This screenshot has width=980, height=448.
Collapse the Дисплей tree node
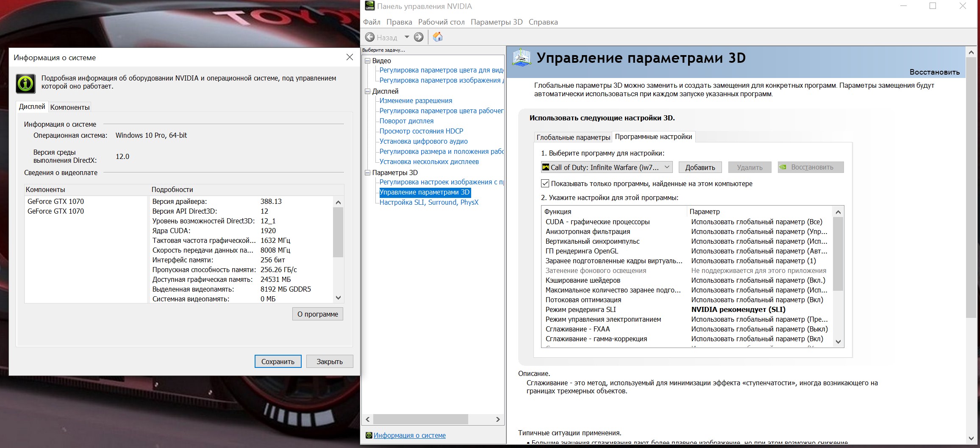[368, 92]
